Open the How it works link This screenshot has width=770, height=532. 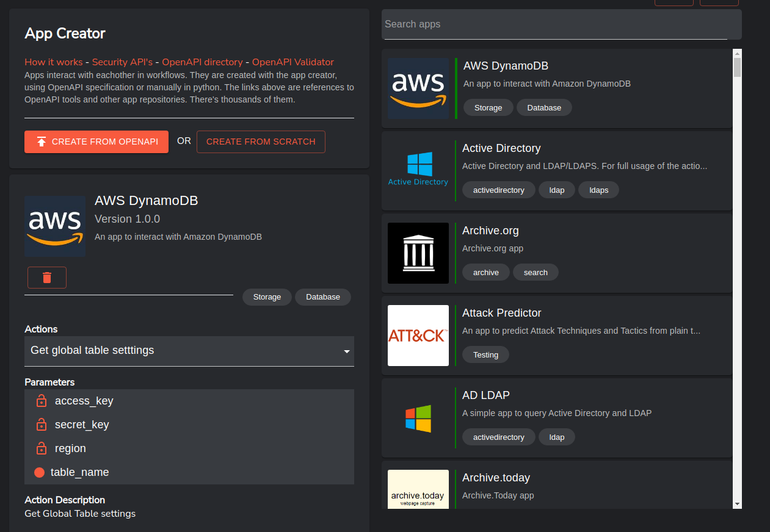[53, 62]
